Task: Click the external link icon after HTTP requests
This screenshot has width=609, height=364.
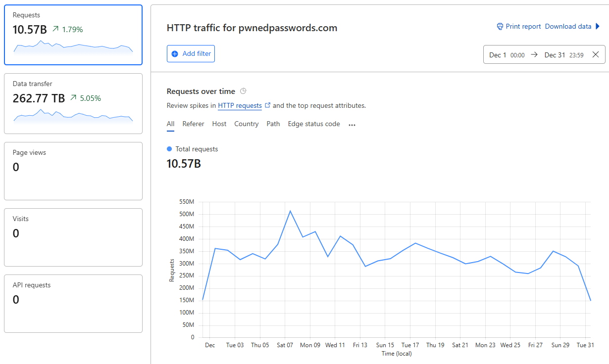Action: click(x=268, y=105)
